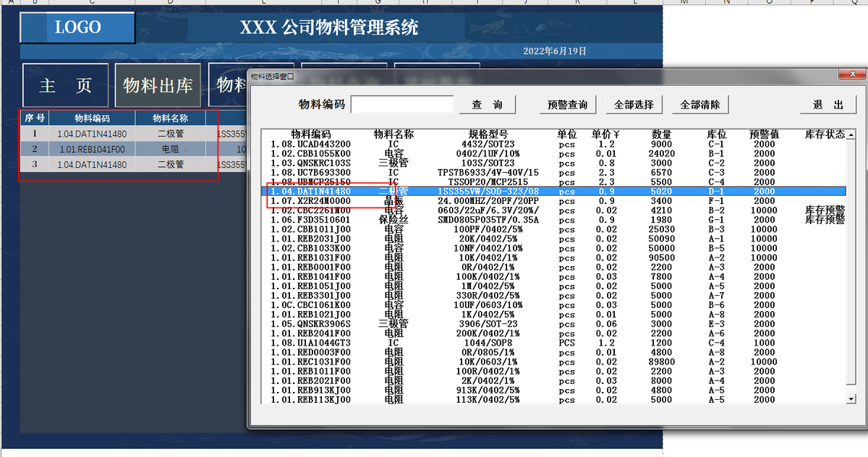
Task: Click the 全部选择 select-all button
Action: [634, 105]
